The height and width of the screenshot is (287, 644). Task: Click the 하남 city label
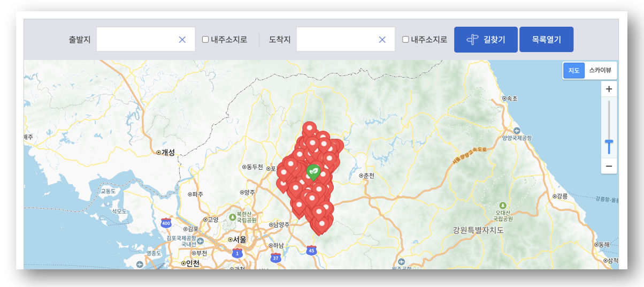277,245
